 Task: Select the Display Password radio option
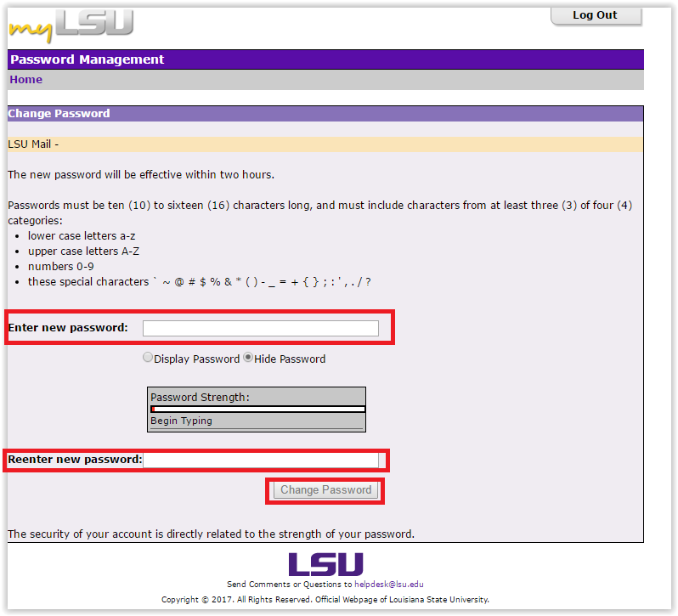(x=148, y=358)
